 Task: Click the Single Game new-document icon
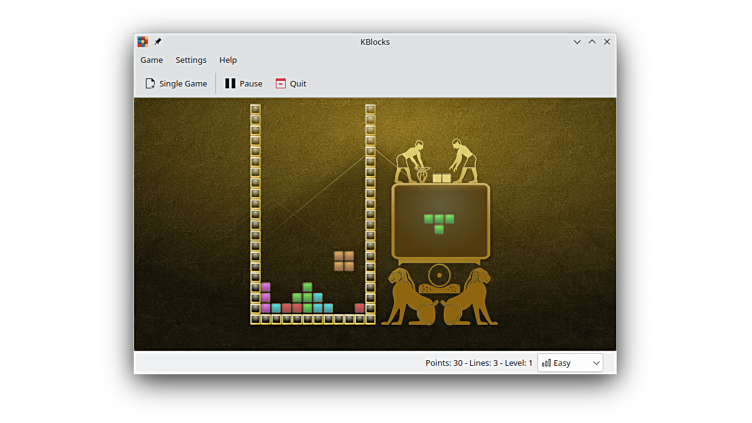pyautogui.click(x=150, y=84)
